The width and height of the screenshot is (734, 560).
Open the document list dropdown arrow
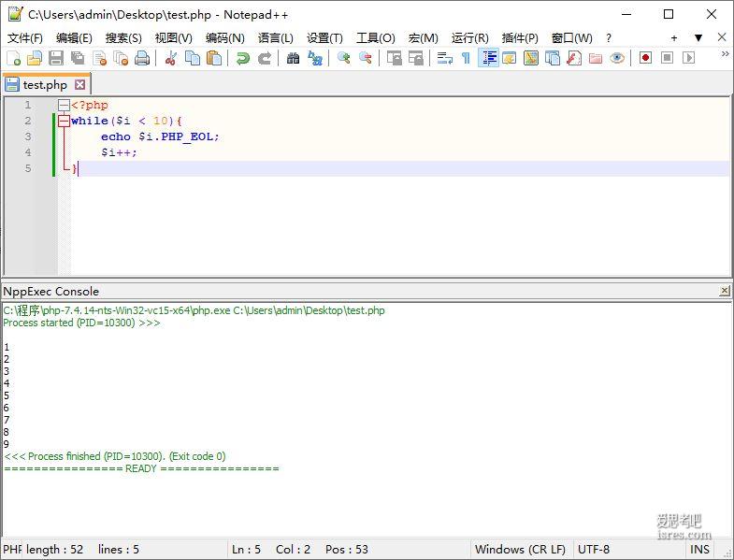point(698,38)
